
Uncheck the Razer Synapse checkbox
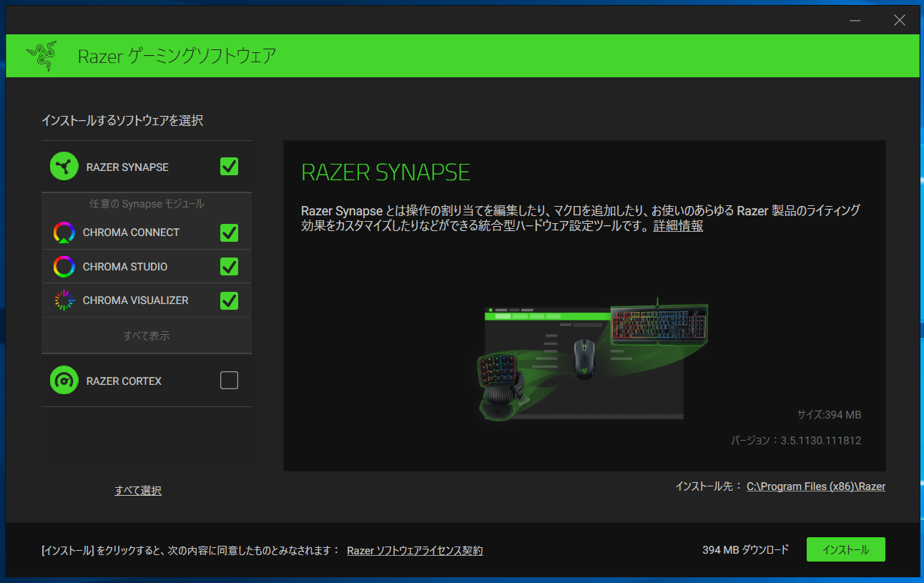[x=229, y=167]
